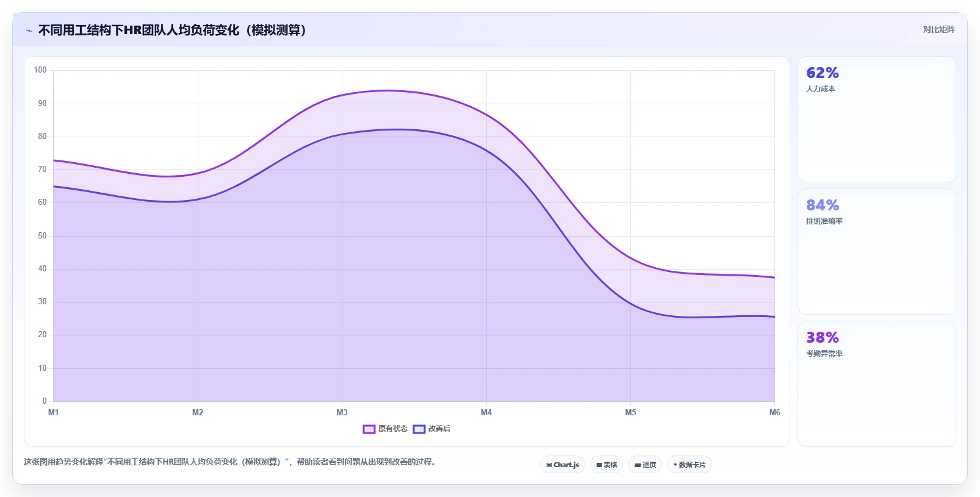Click the 数据卡片 chip

click(690, 465)
